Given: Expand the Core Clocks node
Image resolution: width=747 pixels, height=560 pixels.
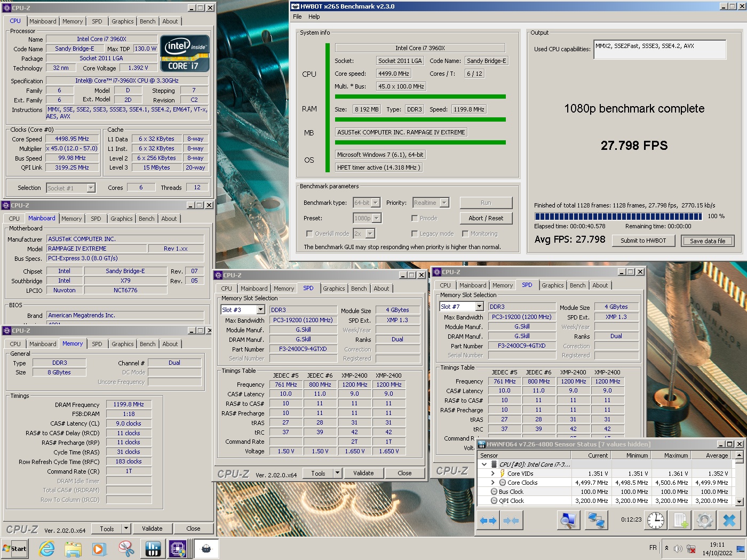Looking at the screenshot, I should 493,483.
